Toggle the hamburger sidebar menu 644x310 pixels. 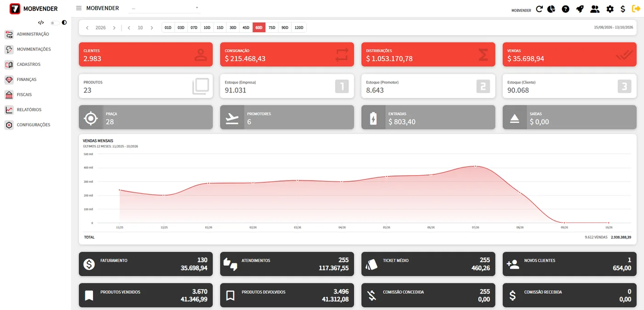(79, 8)
